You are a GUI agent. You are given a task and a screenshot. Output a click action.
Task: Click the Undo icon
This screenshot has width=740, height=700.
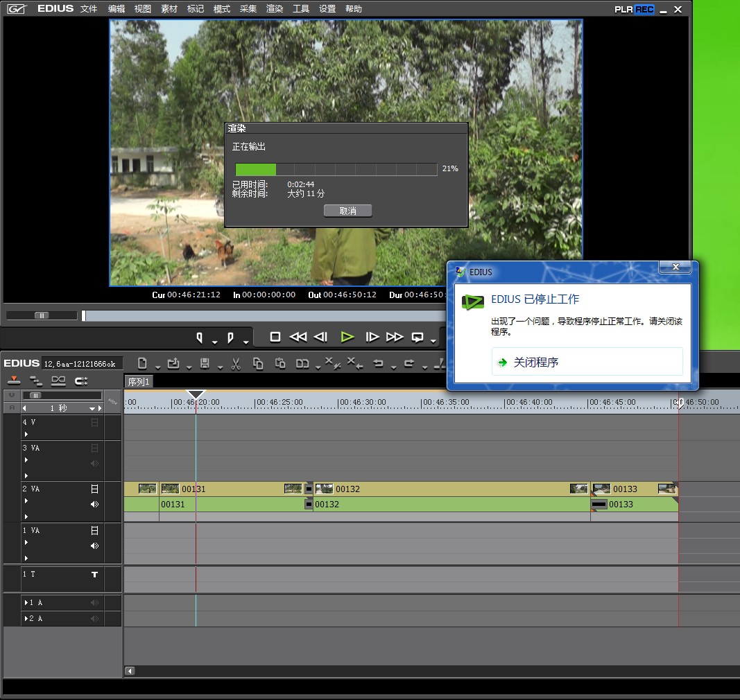click(x=378, y=363)
